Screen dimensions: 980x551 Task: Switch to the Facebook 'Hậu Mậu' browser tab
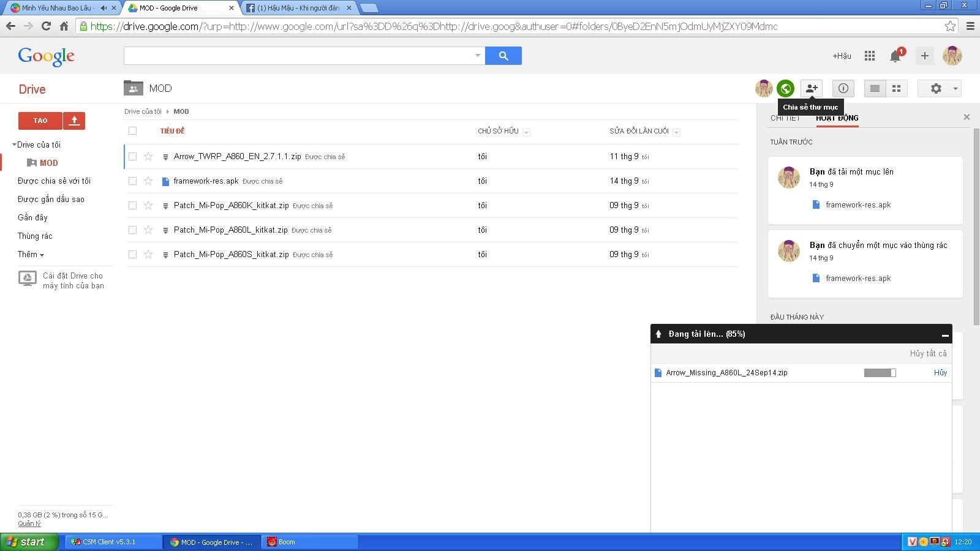tap(298, 8)
